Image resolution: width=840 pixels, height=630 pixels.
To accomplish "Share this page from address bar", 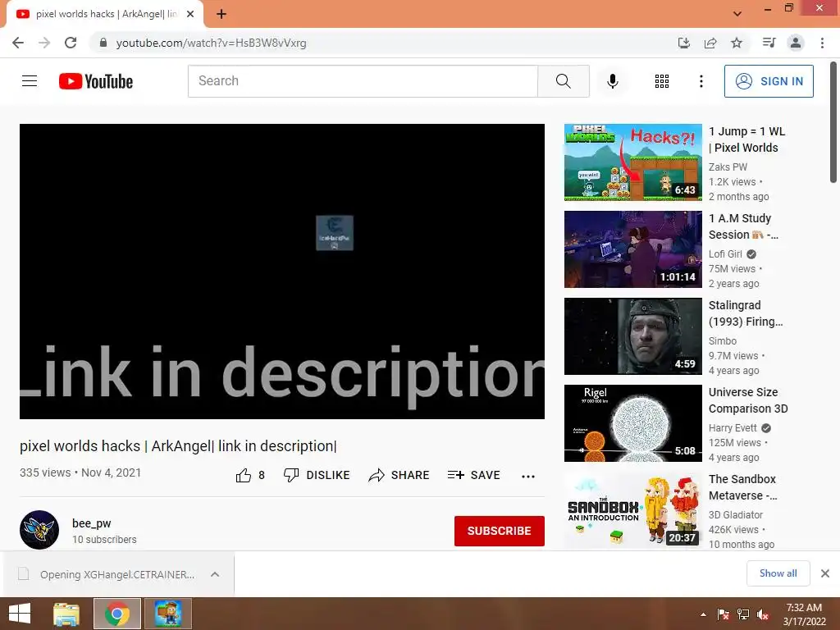I will (x=710, y=43).
